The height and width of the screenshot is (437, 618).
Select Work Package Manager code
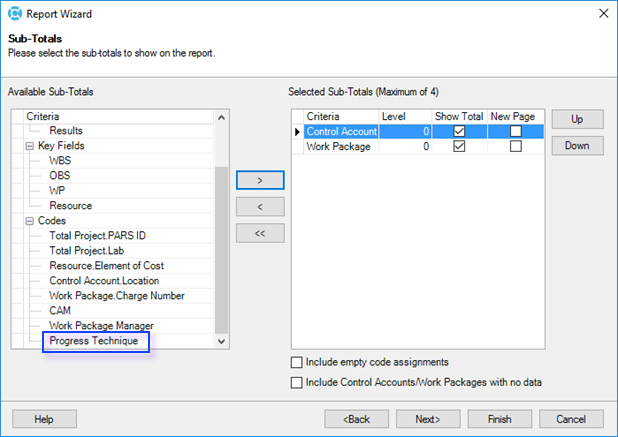101,326
